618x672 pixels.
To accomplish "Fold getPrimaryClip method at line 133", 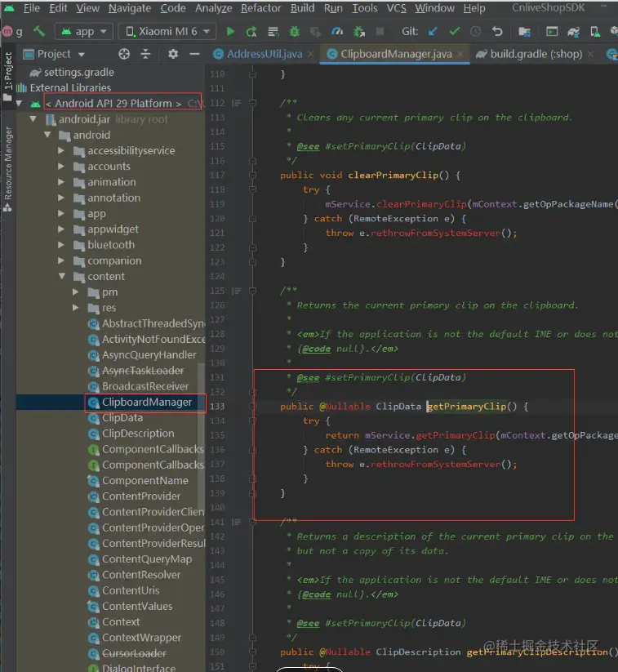I will (x=253, y=407).
